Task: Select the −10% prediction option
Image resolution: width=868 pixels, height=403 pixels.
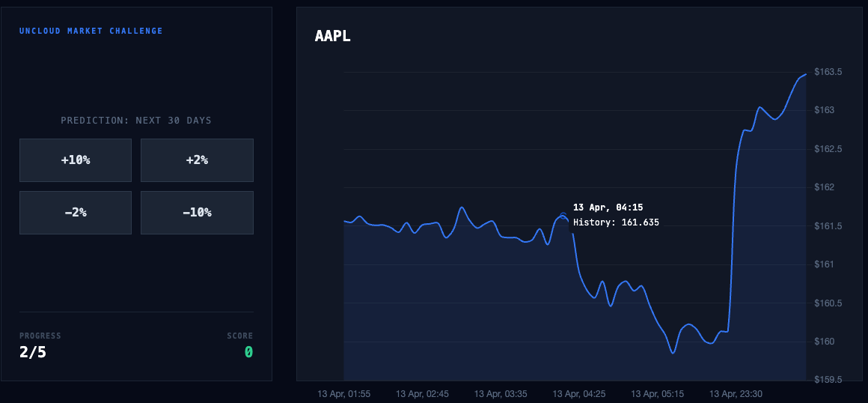Action: tap(197, 213)
